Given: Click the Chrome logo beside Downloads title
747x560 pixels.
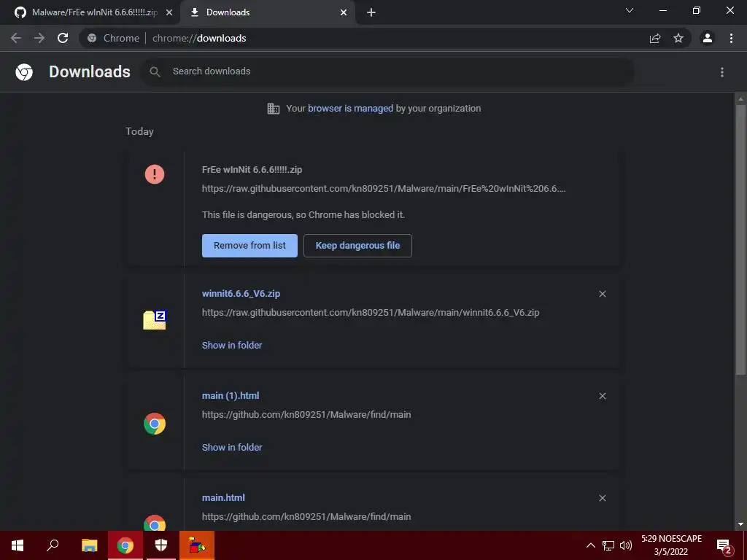Looking at the screenshot, I should [x=24, y=72].
